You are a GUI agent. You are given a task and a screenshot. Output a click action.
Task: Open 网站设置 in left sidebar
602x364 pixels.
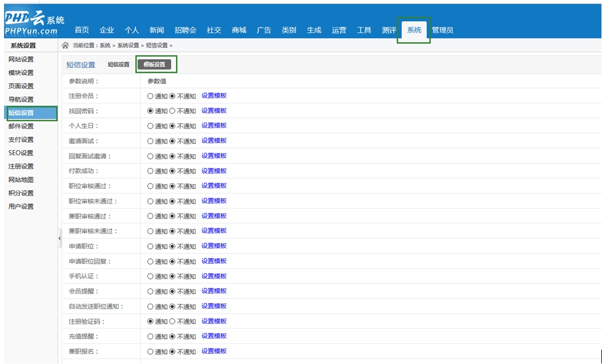[x=21, y=60]
